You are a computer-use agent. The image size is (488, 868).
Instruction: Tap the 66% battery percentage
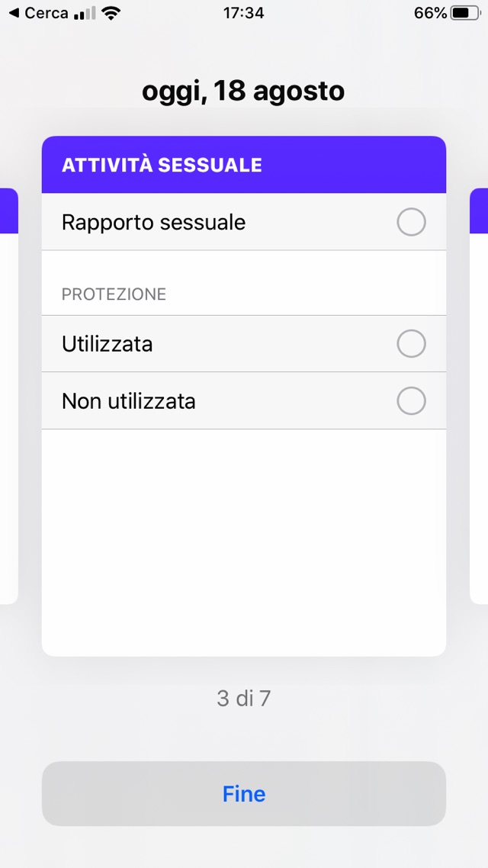(x=431, y=13)
